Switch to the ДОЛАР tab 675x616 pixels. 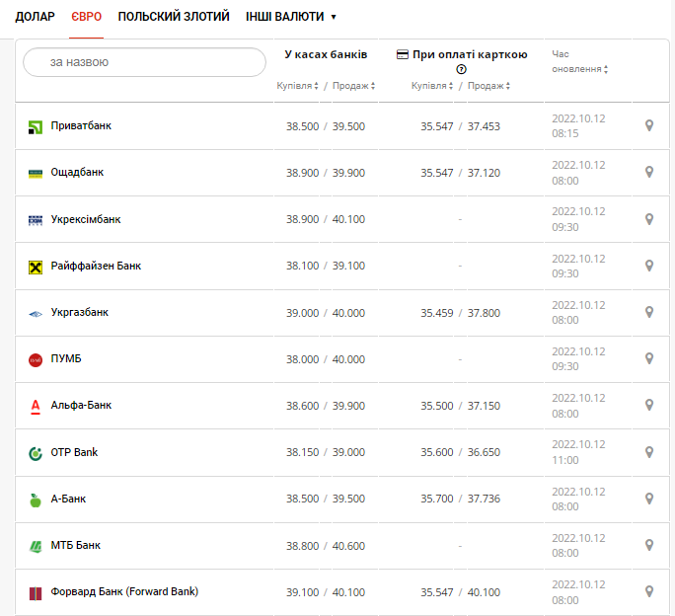(35, 17)
